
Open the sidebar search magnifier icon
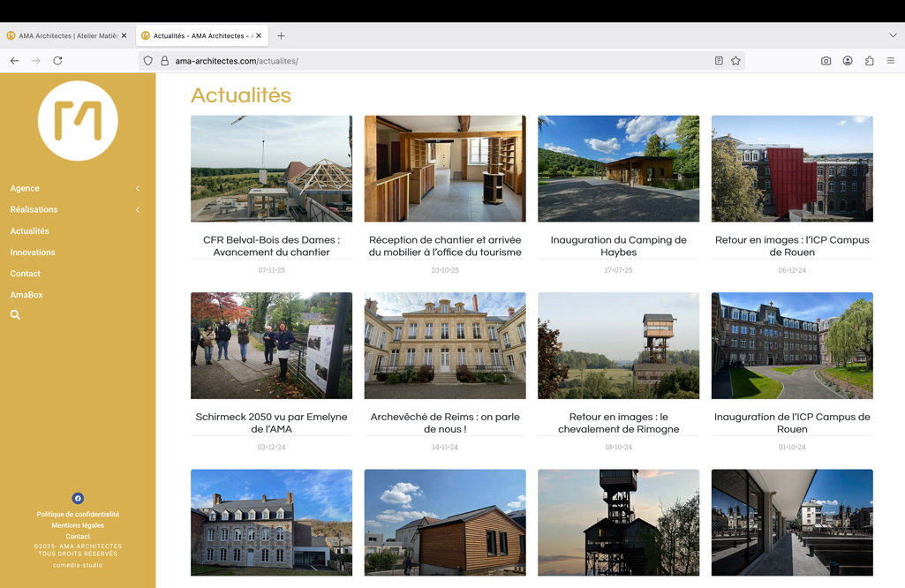15,314
